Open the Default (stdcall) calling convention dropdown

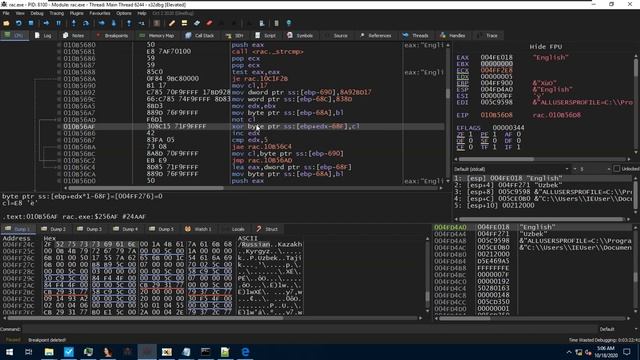pos(511,169)
